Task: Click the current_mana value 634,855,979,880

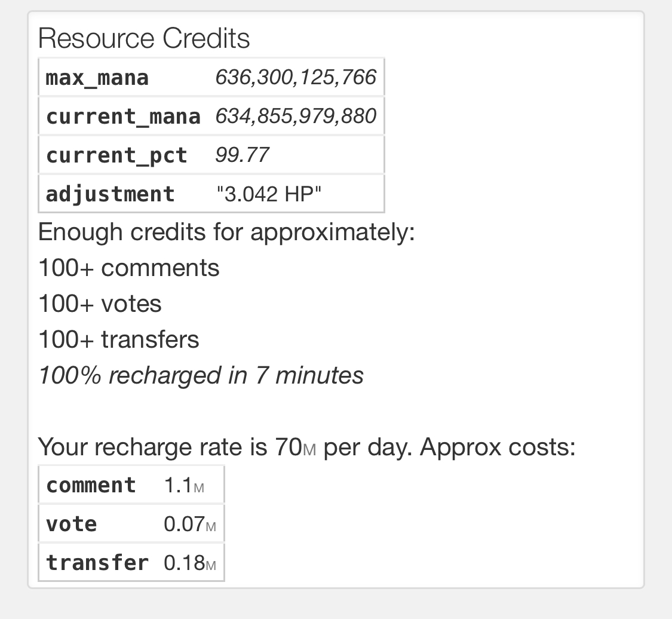Action: point(296,116)
